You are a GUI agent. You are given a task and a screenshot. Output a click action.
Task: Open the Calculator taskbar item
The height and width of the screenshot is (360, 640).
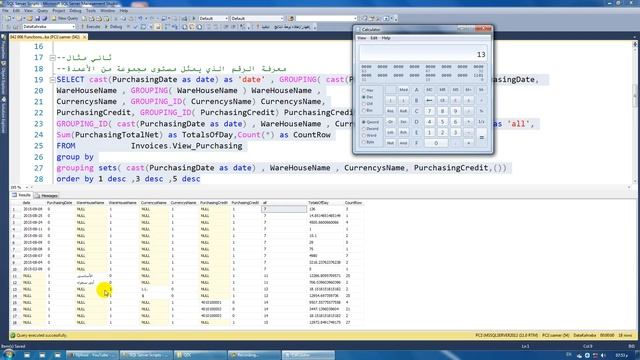308,355
